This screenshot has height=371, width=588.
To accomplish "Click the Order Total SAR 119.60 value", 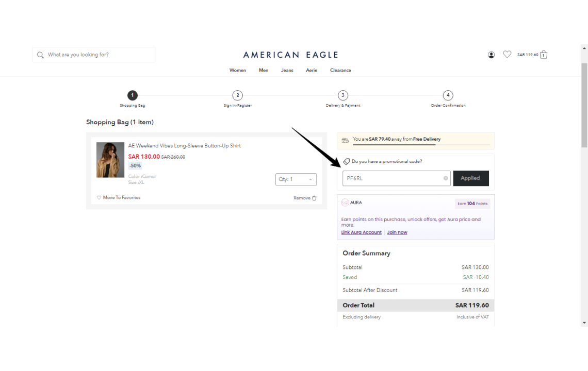I will pyautogui.click(x=472, y=306).
